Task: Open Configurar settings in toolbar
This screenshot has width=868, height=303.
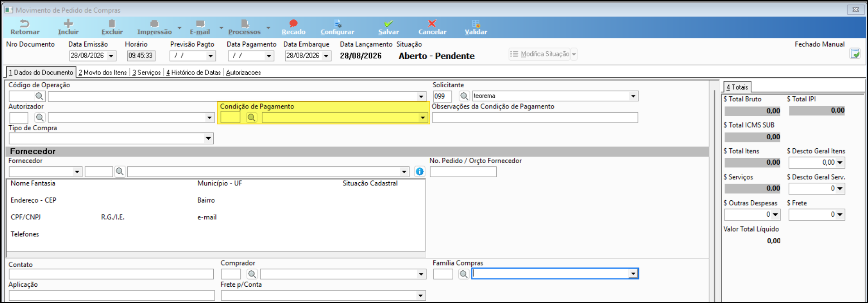Action: (337, 27)
